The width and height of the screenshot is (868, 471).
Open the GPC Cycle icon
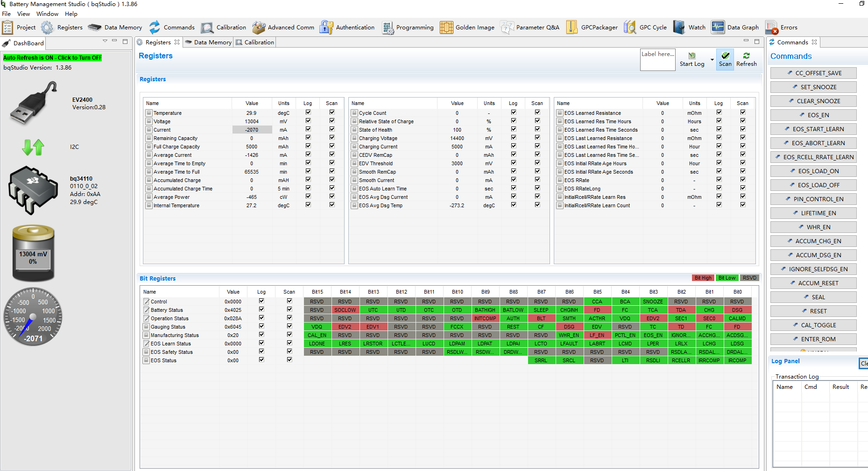(630, 28)
